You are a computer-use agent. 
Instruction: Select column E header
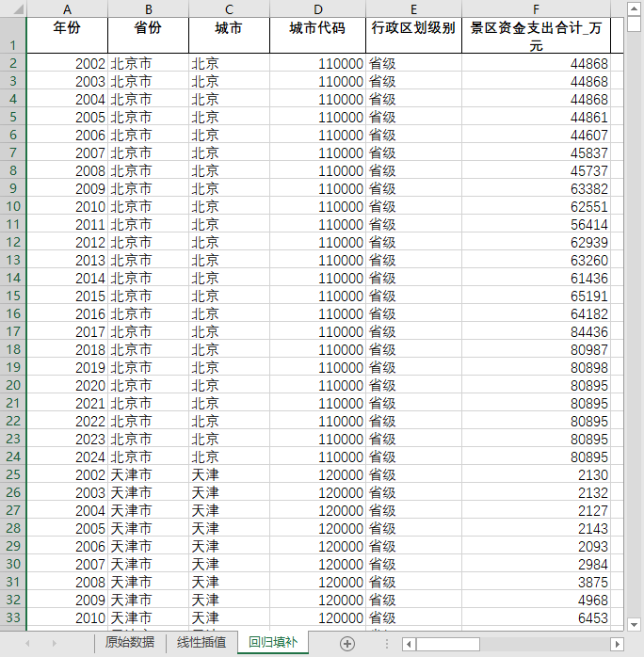(414, 8)
